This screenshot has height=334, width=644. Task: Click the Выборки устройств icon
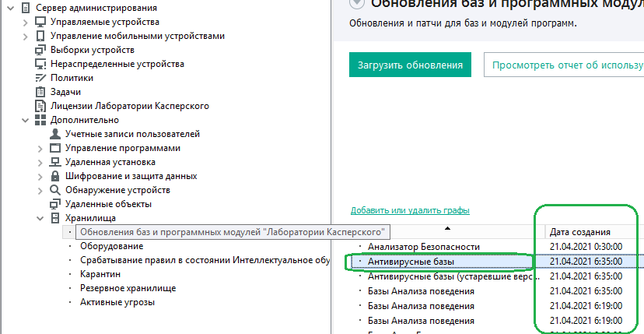40,50
